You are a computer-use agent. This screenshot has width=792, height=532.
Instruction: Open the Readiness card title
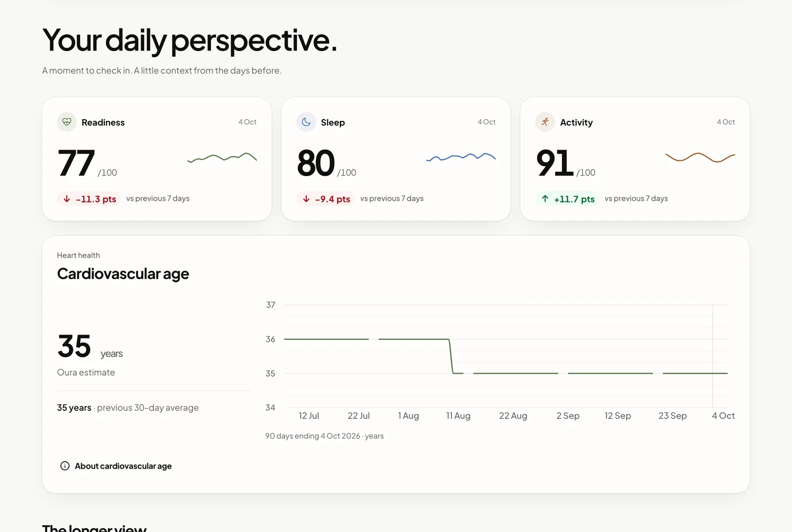click(x=103, y=122)
